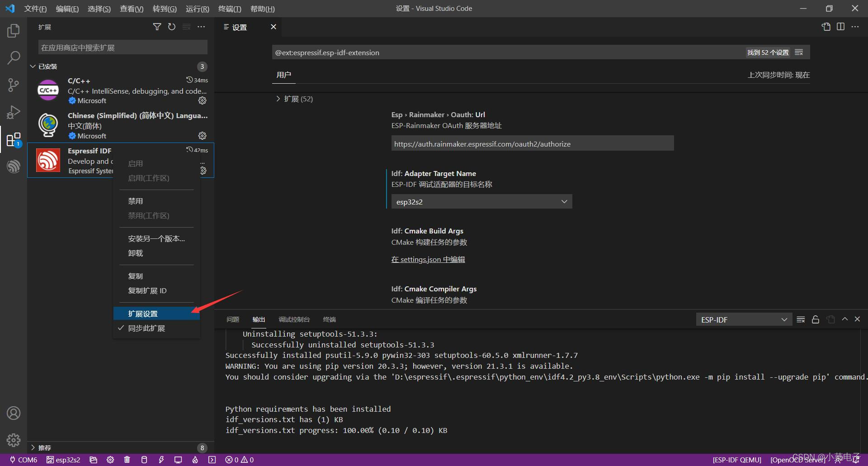Close the Settings editor tab
Viewport: 868px width, 466px height.
(x=273, y=27)
